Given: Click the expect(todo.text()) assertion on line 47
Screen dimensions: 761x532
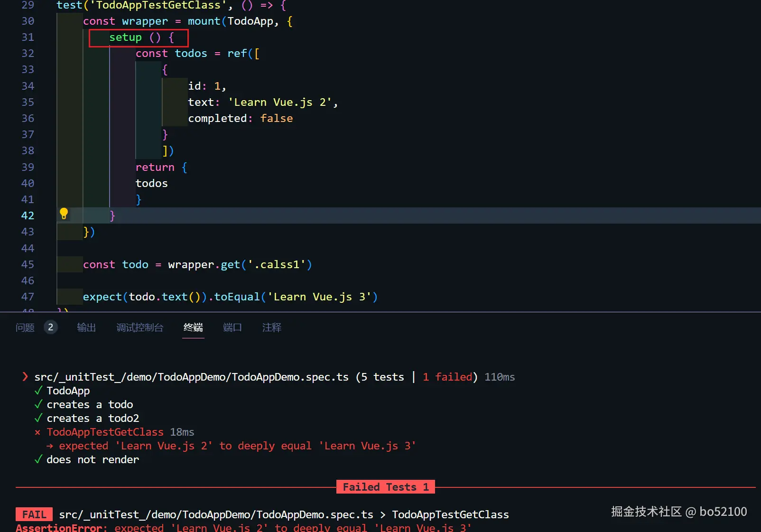Looking at the screenshot, I should click(x=230, y=297).
